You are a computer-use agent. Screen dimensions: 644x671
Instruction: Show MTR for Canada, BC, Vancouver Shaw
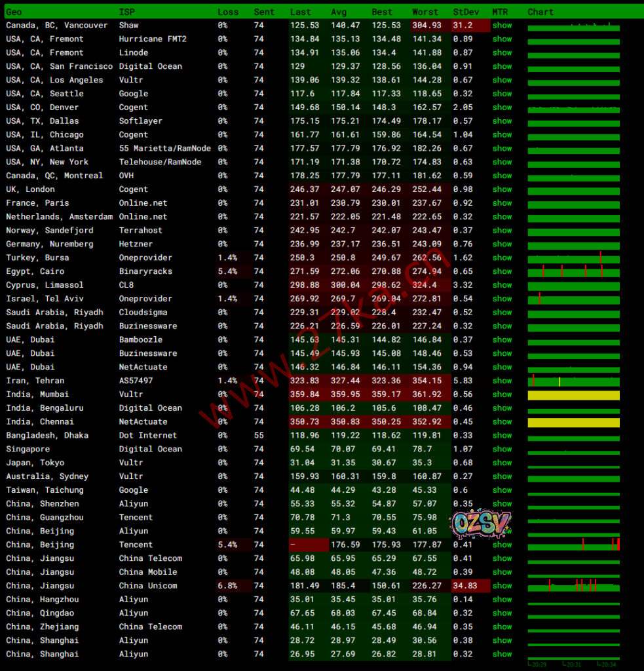502,26
